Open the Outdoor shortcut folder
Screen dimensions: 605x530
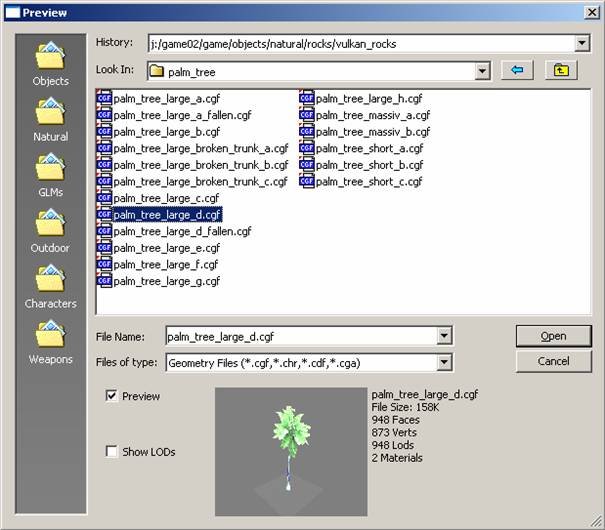tap(50, 228)
